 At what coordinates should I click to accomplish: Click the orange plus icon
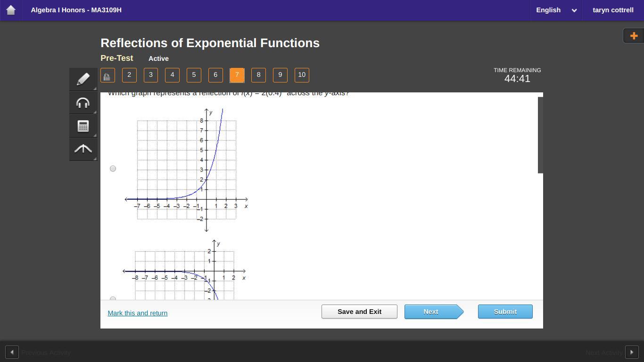coord(634,36)
